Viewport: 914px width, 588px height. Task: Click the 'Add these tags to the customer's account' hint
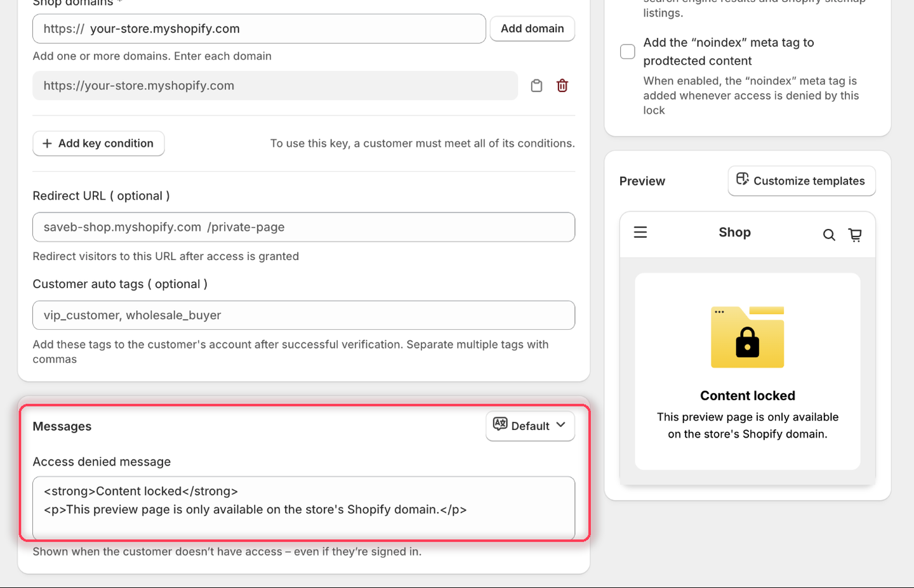(x=291, y=351)
